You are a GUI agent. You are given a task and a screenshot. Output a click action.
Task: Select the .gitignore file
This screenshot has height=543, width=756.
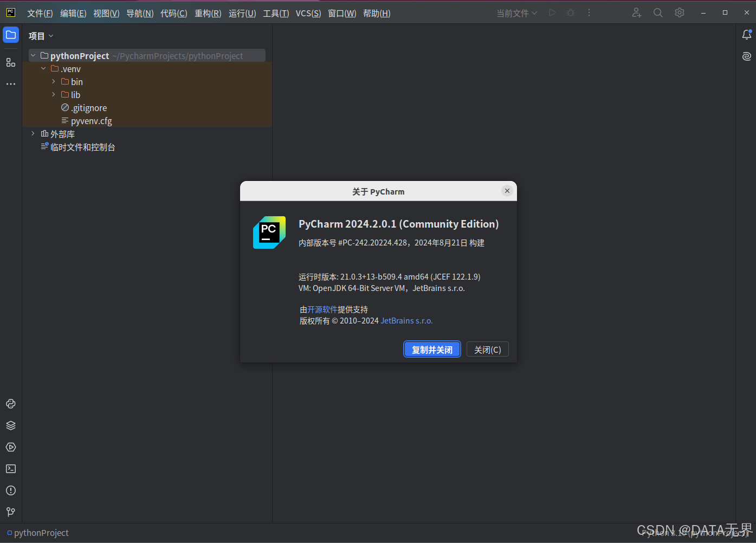click(89, 108)
